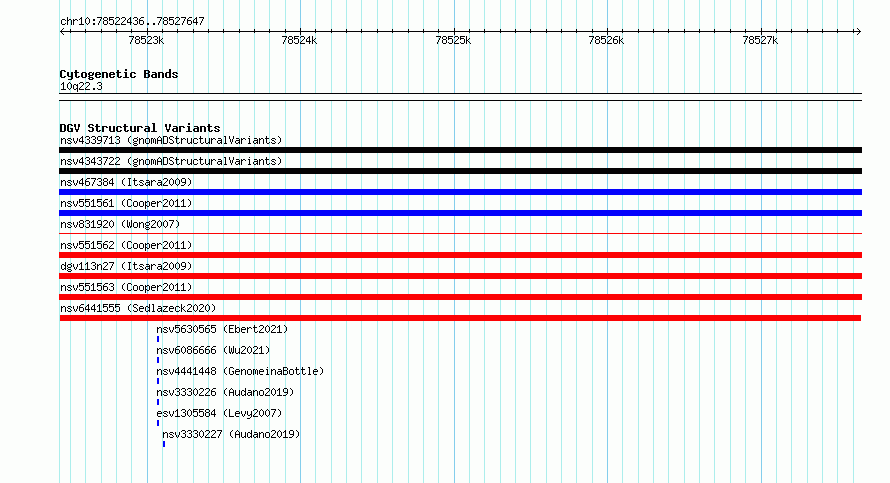Click the small blue mark under esv1305584

click(158, 423)
